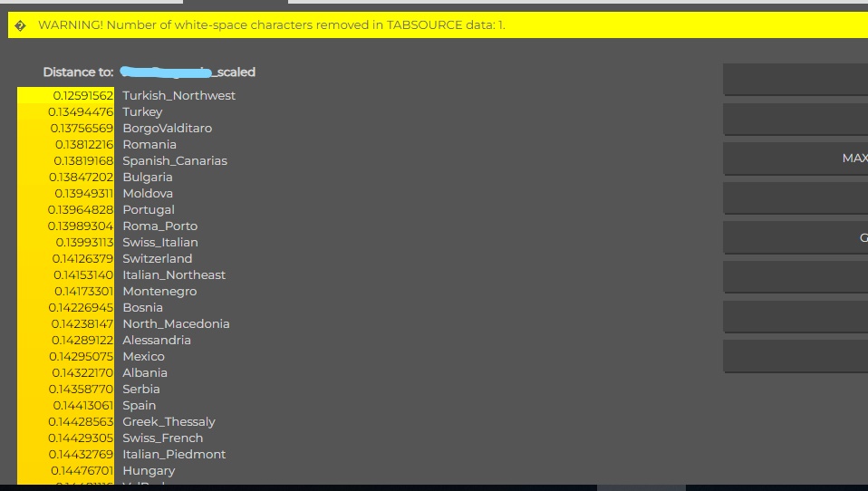Image resolution: width=868 pixels, height=491 pixels.
Task: Click distance value 0.13989304
Action: click(81, 226)
